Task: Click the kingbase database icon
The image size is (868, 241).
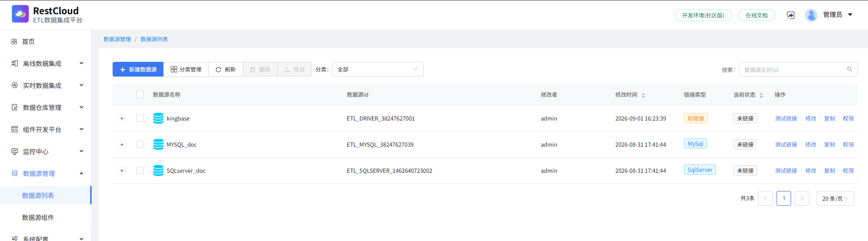Action: pos(158,118)
